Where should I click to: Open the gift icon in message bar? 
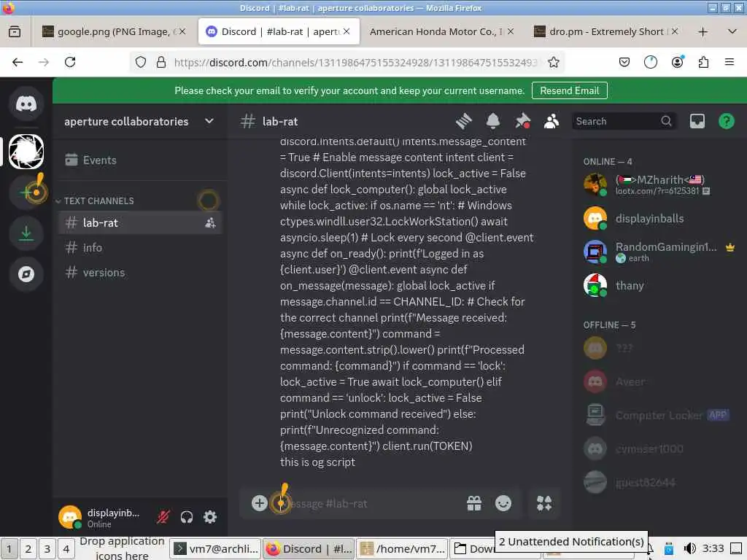coord(474,503)
